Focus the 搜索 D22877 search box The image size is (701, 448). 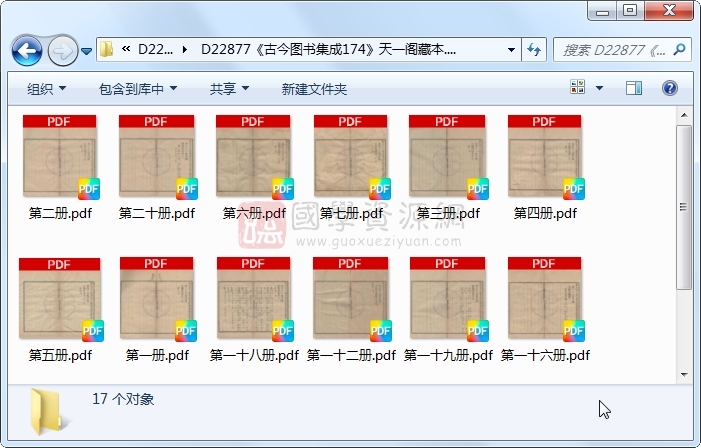(615, 50)
